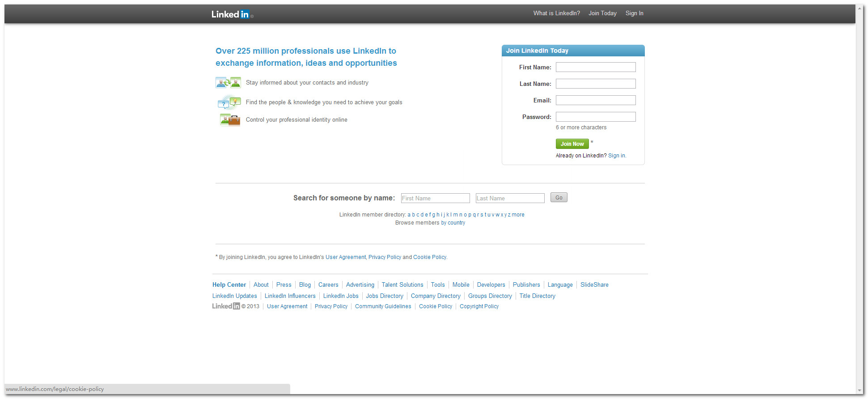This screenshot has height=399, width=868.
Task: Open the What is LinkedIn? menu item
Action: tap(556, 13)
